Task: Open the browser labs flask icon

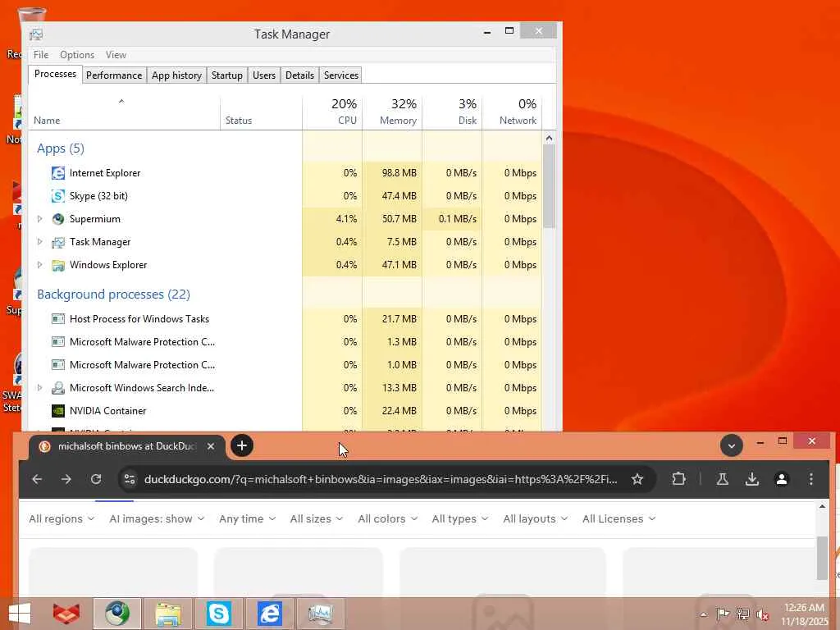Action: pyautogui.click(x=722, y=479)
